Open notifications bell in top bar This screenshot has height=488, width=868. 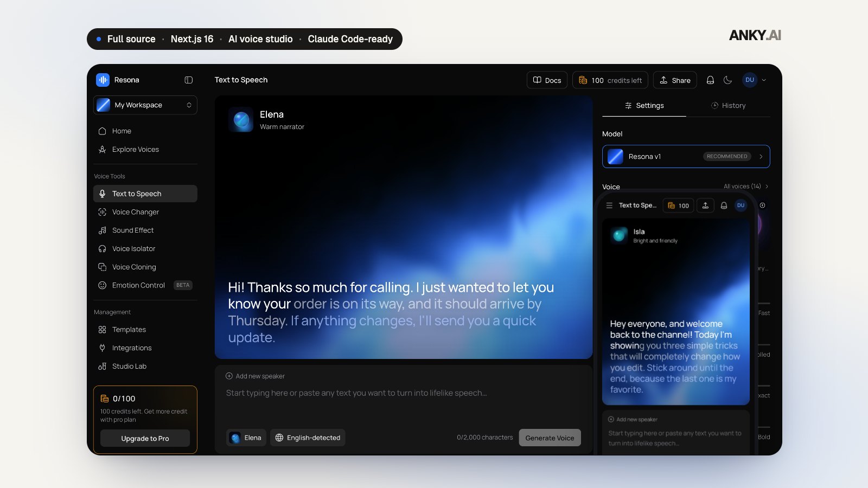(x=710, y=80)
